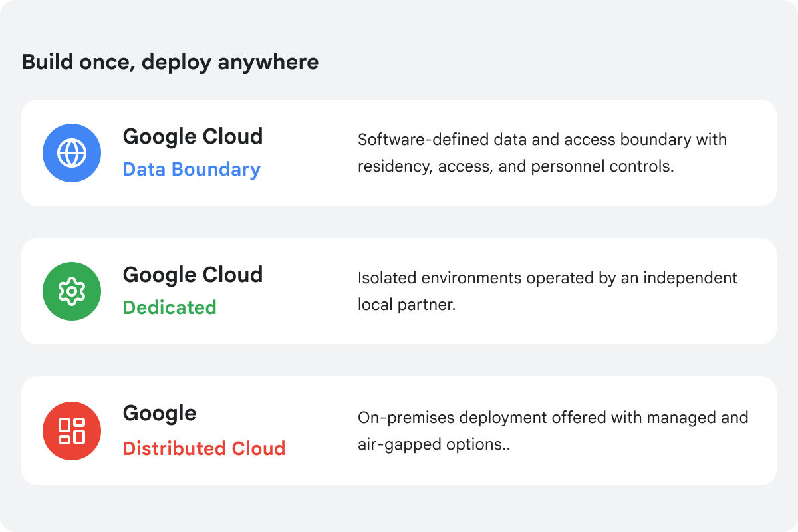Click the green gear Dedicated icon
798x532 pixels.
[72, 291]
